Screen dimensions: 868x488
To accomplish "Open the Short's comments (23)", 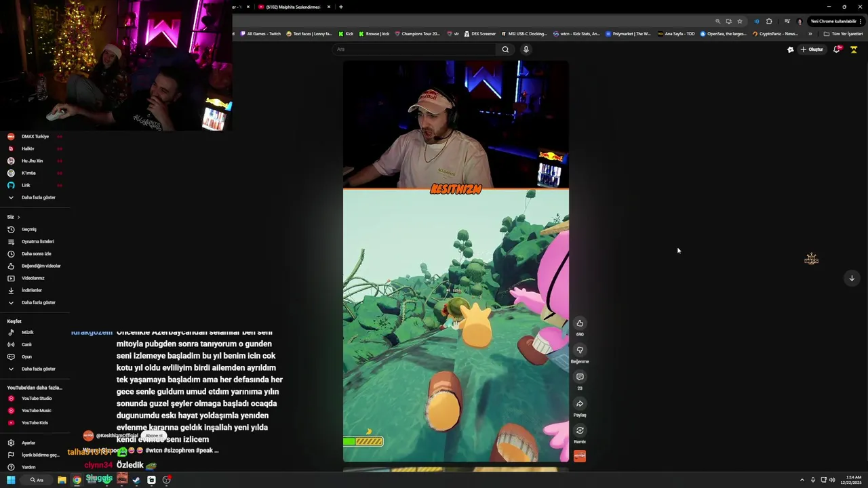I will (x=580, y=377).
